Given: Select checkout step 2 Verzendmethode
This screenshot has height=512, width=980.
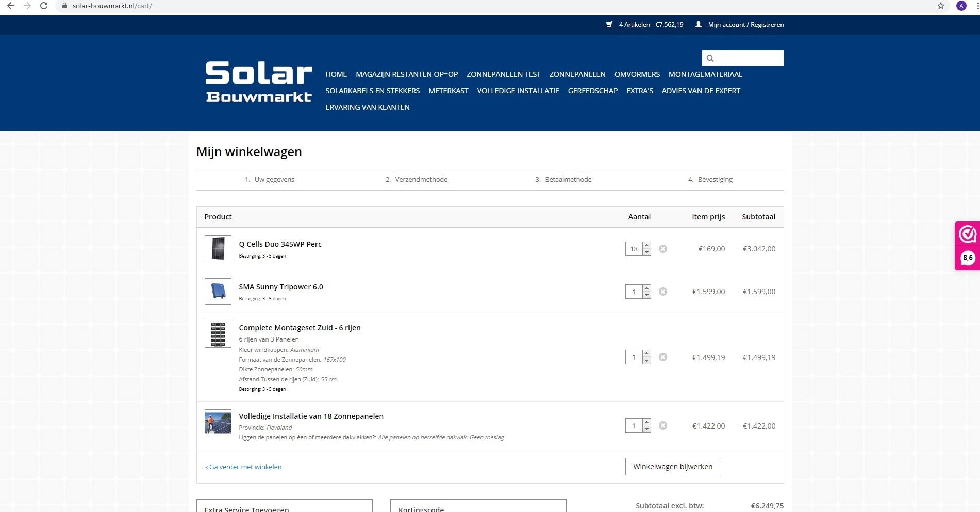Looking at the screenshot, I should [417, 180].
